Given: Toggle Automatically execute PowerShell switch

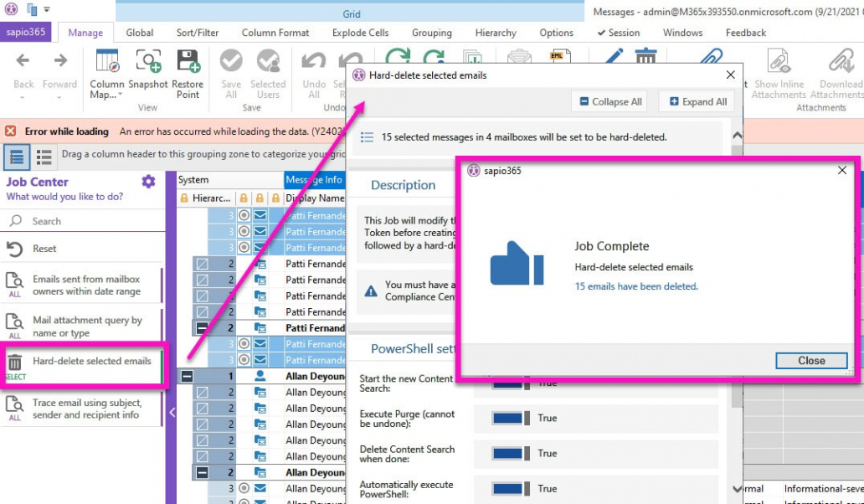Looking at the screenshot, I should pyautogui.click(x=511, y=489).
